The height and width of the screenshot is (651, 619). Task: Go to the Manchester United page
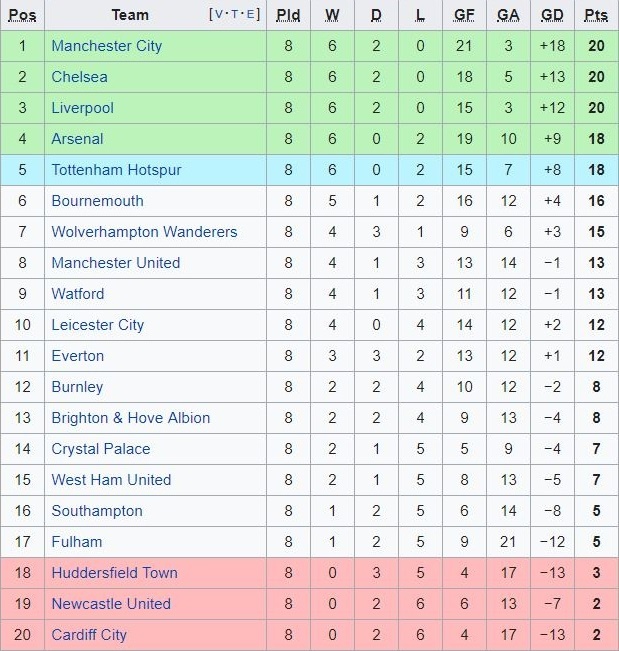click(x=115, y=263)
